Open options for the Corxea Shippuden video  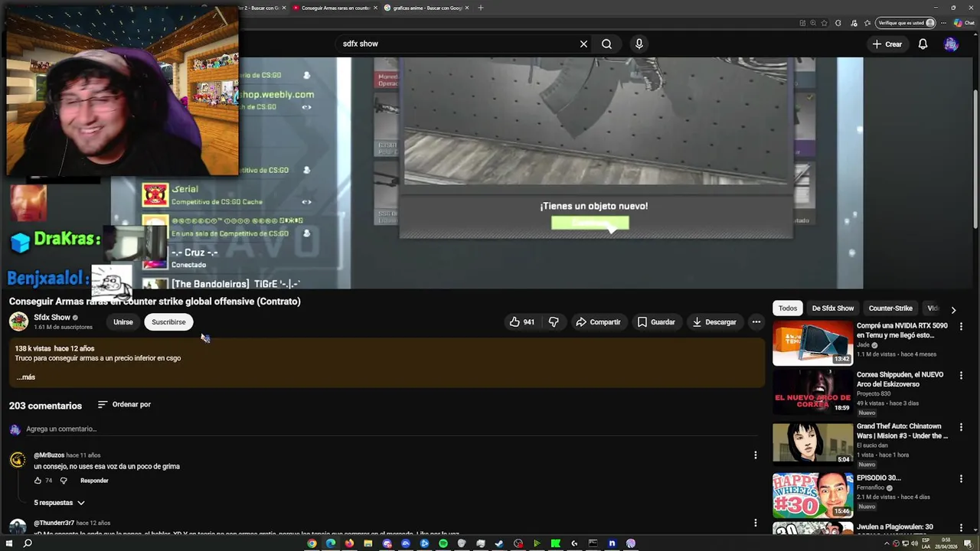pos(961,375)
